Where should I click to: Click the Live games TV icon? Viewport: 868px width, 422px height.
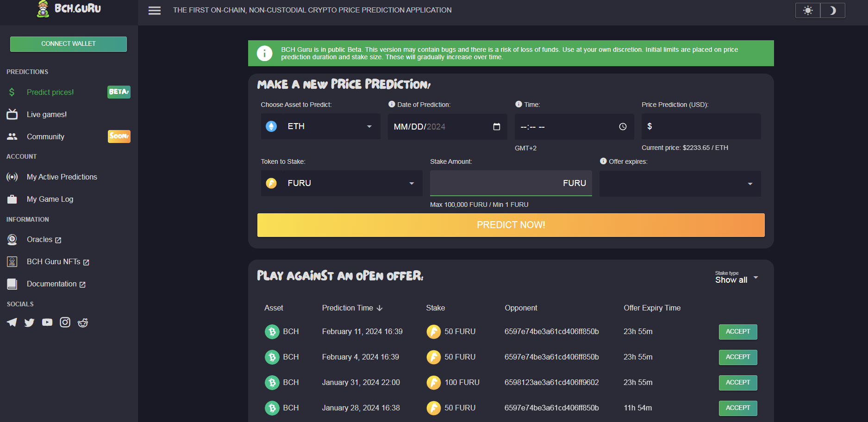12,114
